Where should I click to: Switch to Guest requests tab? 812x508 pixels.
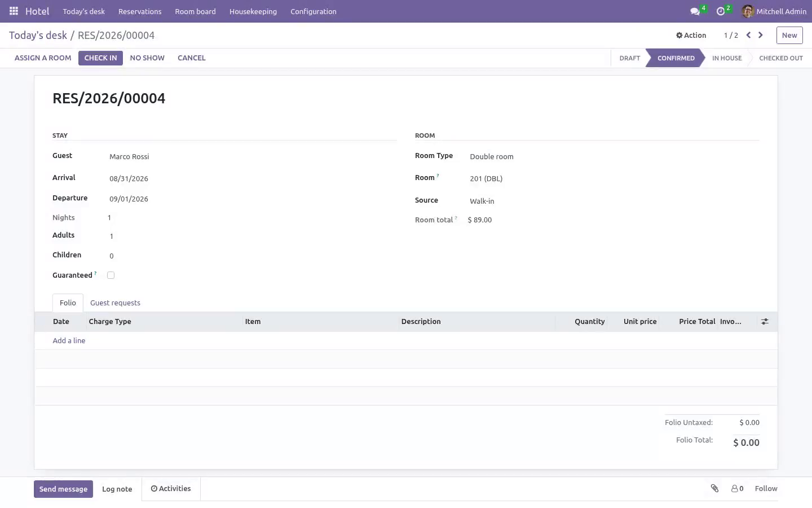pos(115,303)
